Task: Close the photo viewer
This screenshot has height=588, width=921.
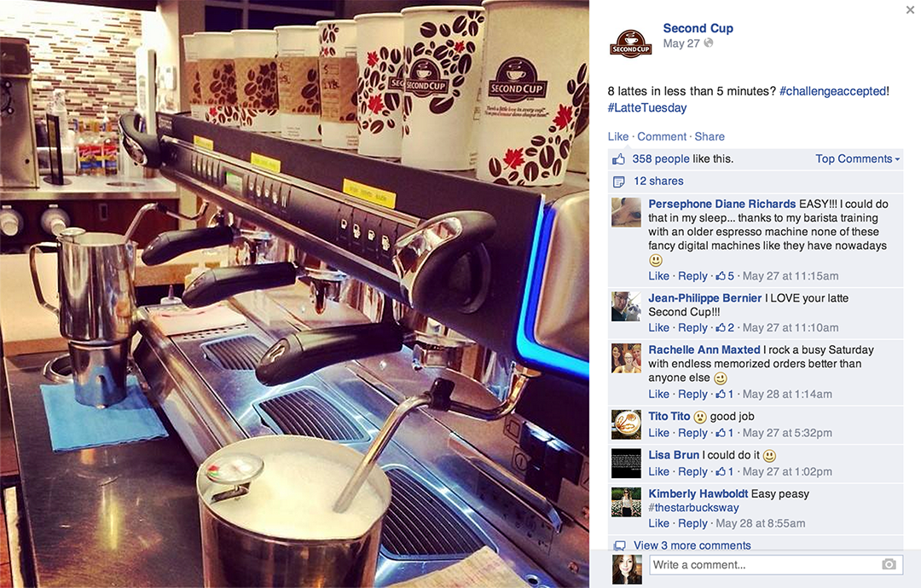Action: [x=909, y=10]
